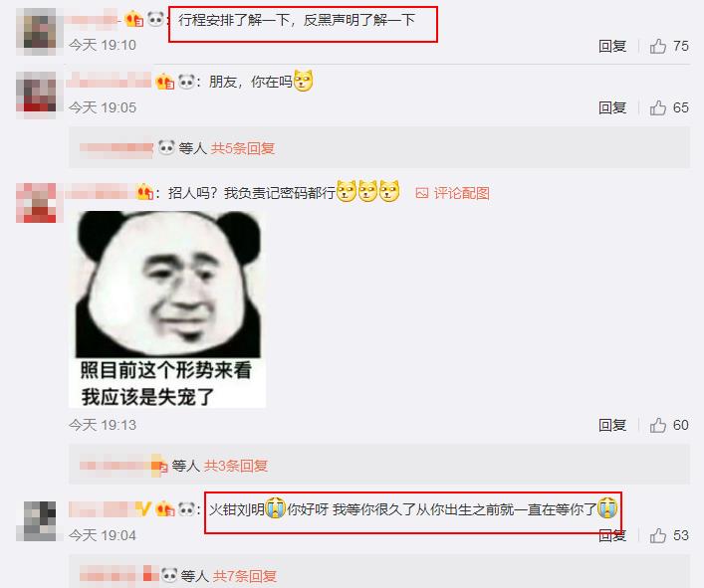
Task: Reply to the 19:13 panda meme comment
Action: tap(612, 425)
